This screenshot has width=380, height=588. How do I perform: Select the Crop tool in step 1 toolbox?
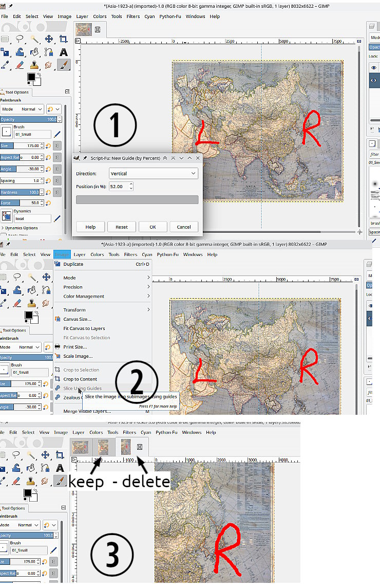pyautogui.click(x=63, y=39)
